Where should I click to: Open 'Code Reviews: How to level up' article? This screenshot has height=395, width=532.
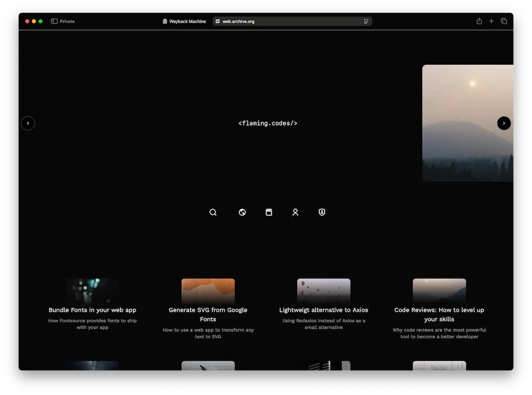(439, 314)
